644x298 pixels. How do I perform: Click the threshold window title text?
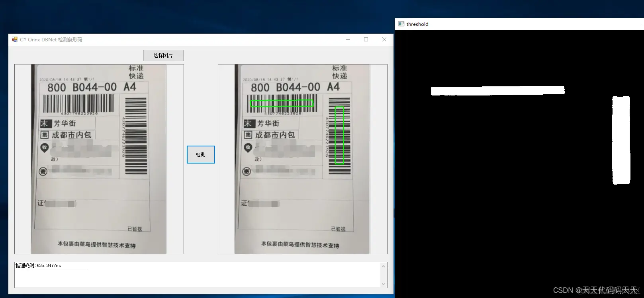[x=417, y=24]
